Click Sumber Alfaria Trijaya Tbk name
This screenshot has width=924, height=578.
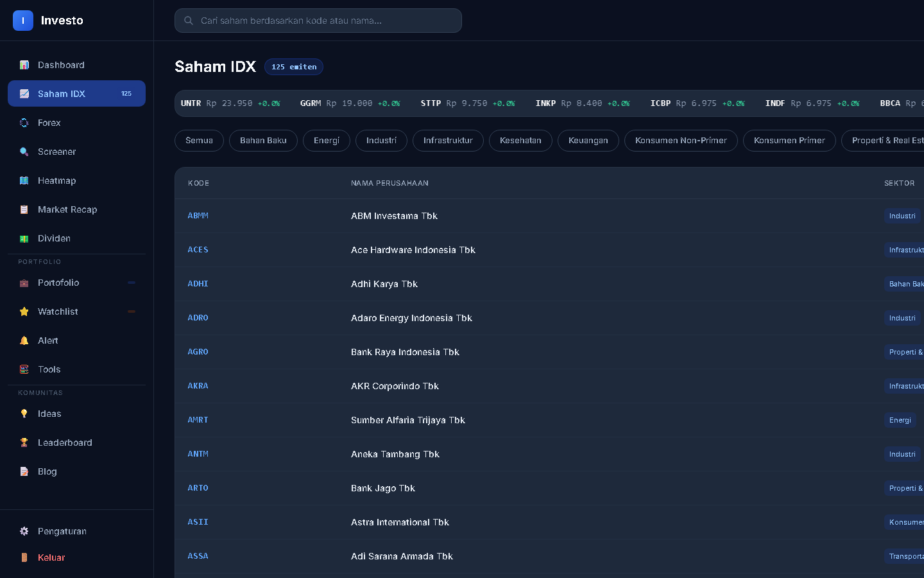408,420
